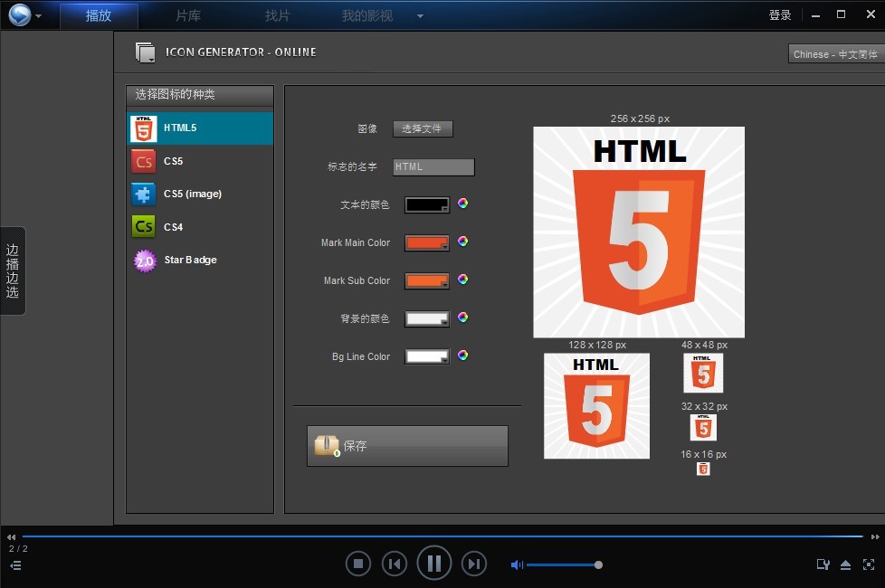Open the 我的影视 tab
Screen dimensions: 885x588
366,15
